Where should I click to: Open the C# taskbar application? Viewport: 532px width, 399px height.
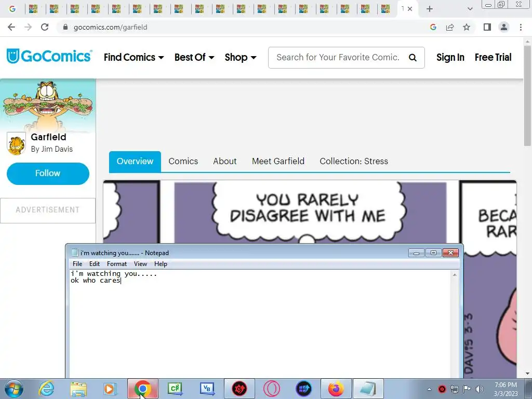pos(176,389)
